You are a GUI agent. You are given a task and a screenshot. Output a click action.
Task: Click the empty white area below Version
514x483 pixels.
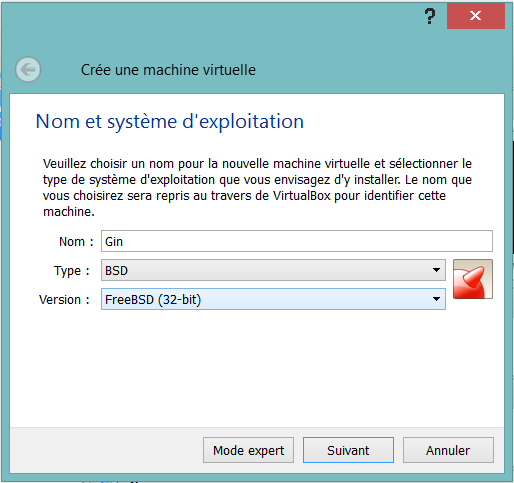click(257, 367)
